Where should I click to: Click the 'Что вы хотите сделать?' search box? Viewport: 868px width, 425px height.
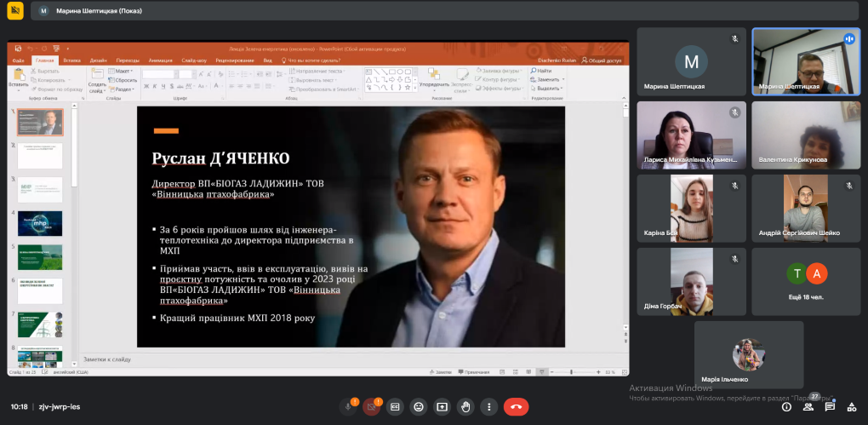tap(311, 60)
